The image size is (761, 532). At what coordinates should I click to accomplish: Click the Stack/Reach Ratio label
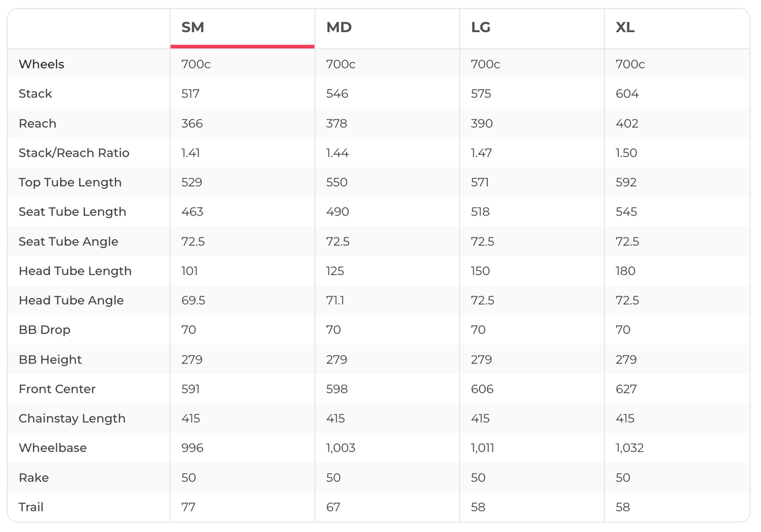[74, 153]
